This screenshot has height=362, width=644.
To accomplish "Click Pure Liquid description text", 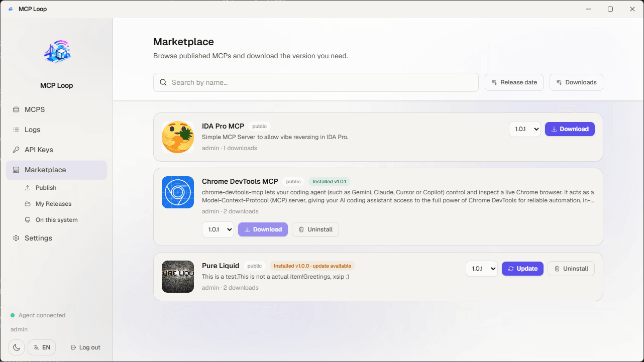I will click(x=276, y=277).
